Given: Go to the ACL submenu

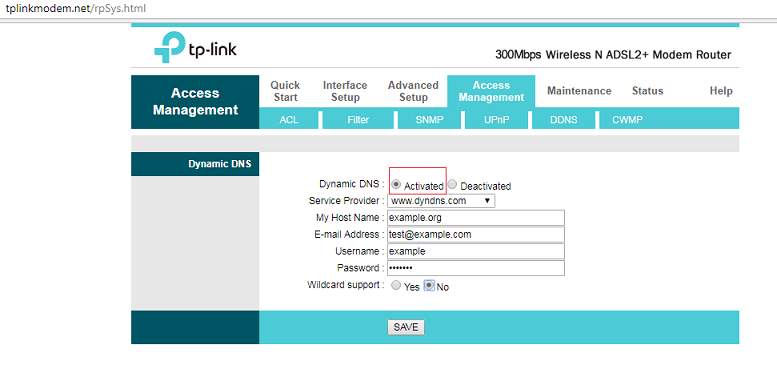Looking at the screenshot, I should (x=289, y=120).
